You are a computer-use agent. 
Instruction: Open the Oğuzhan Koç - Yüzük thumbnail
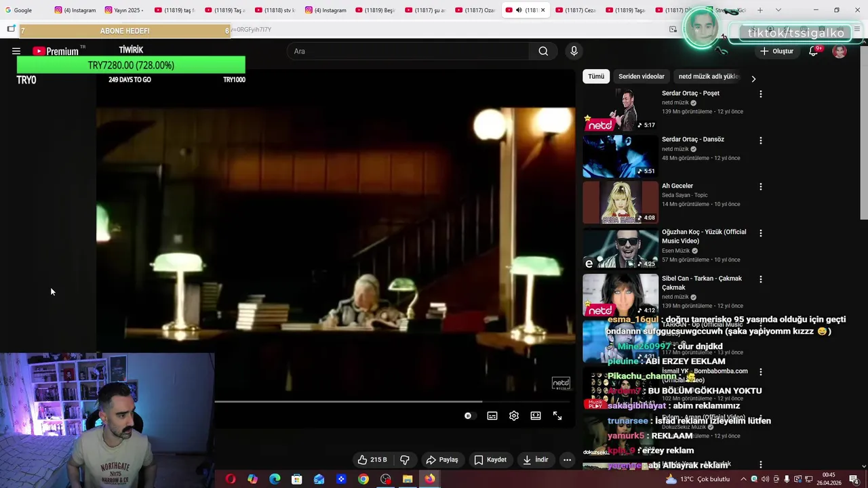pyautogui.click(x=620, y=249)
